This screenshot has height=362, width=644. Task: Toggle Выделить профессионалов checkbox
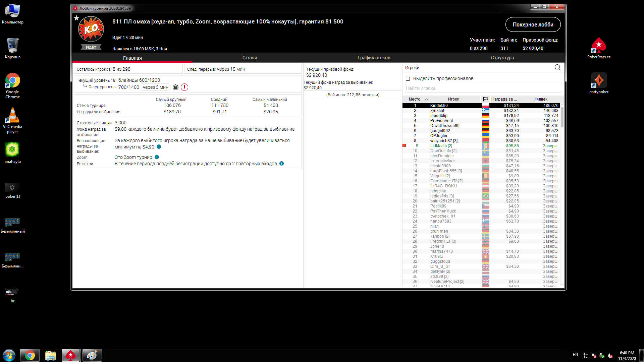tap(408, 79)
